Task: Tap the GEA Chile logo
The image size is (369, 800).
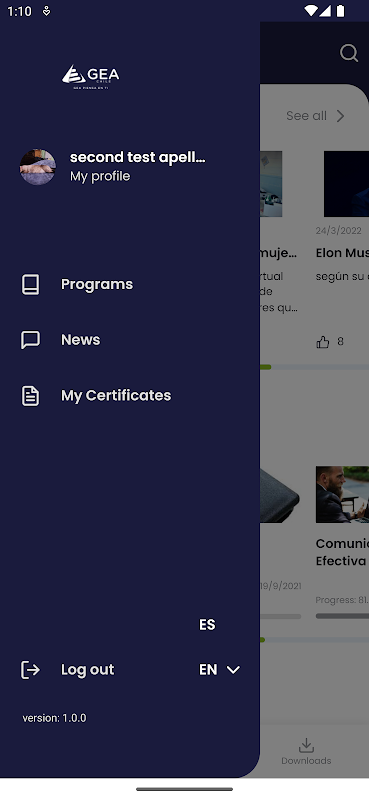Action: point(91,77)
